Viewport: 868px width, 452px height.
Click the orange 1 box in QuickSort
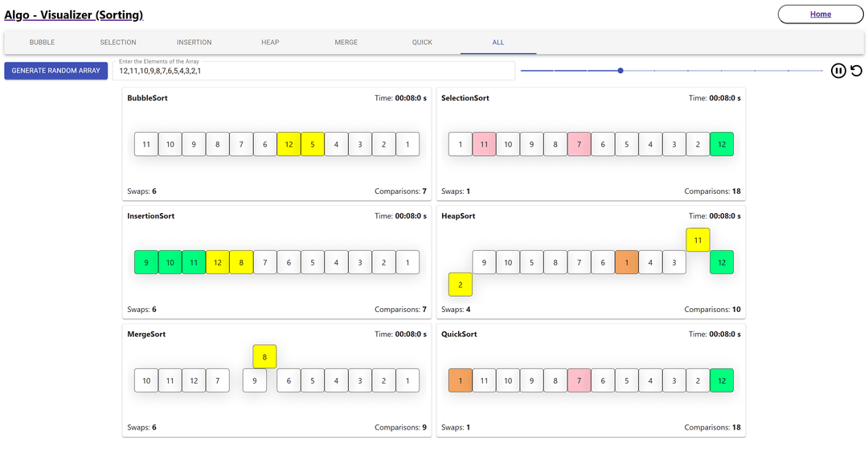[x=461, y=380]
